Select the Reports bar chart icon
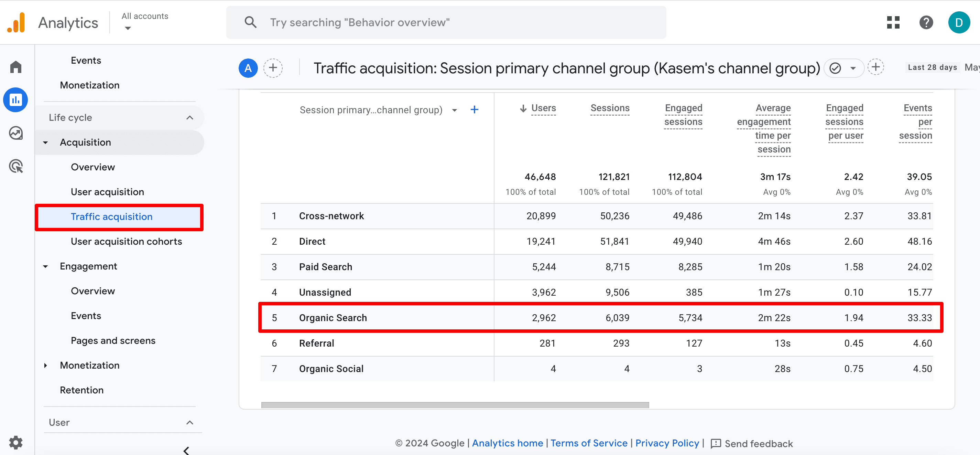 pyautogui.click(x=15, y=100)
